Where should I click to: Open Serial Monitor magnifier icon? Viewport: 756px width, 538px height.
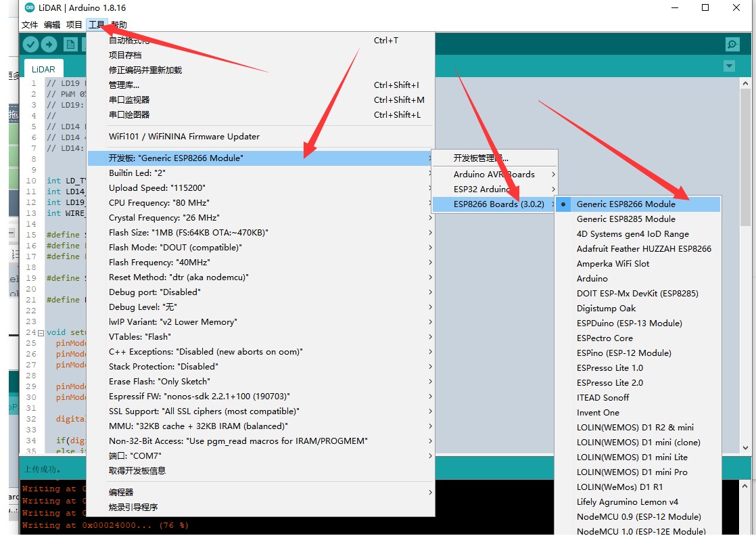(x=732, y=45)
